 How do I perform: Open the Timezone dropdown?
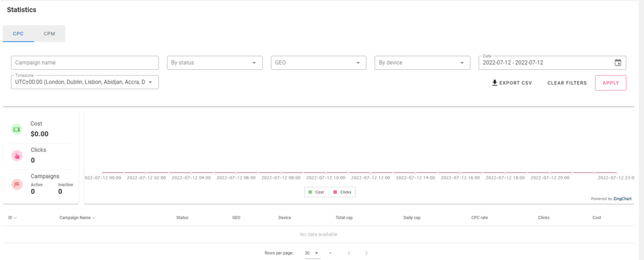point(85,82)
